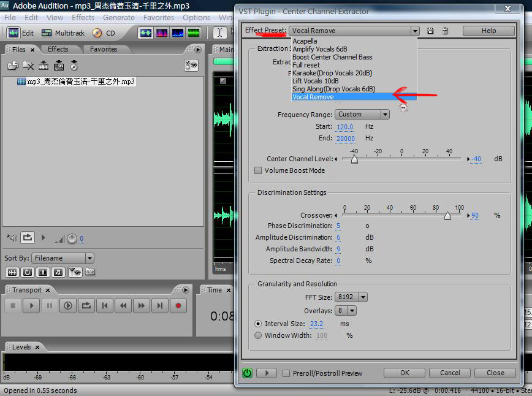Toggle full path display button

90,272
